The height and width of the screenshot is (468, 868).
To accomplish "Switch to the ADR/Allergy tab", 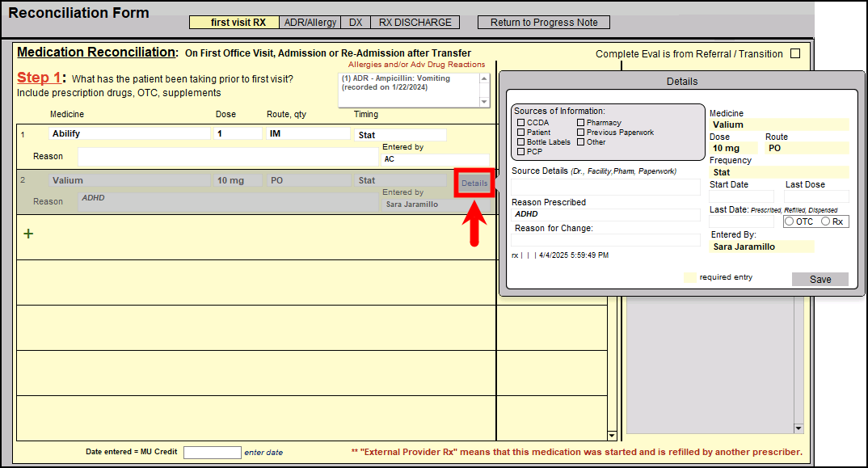I will tap(310, 23).
